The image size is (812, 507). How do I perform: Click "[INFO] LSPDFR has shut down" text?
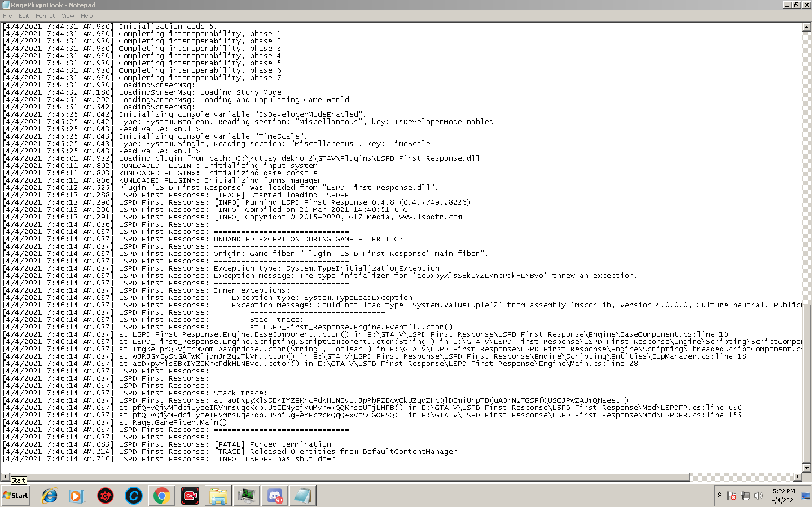[275, 459]
